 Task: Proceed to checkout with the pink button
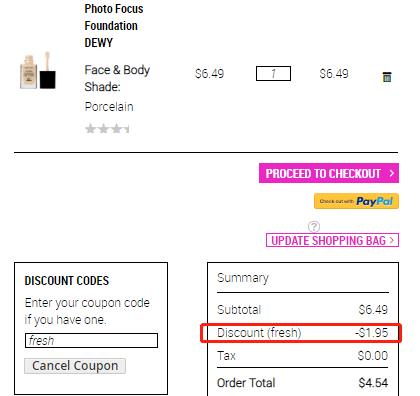329,173
